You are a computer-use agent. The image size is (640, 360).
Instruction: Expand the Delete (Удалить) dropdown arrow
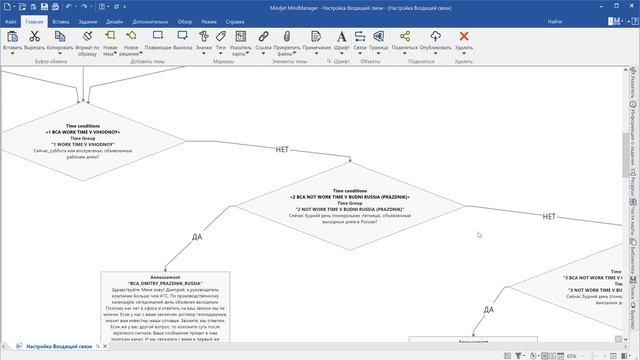pos(464,53)
